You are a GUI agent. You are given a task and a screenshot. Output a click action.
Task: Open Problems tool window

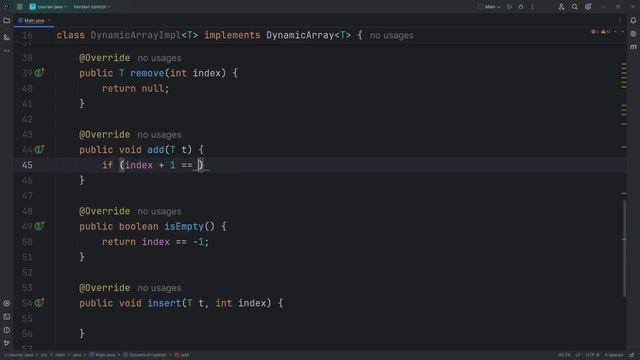pyautogui.click(x=7, y=330)
